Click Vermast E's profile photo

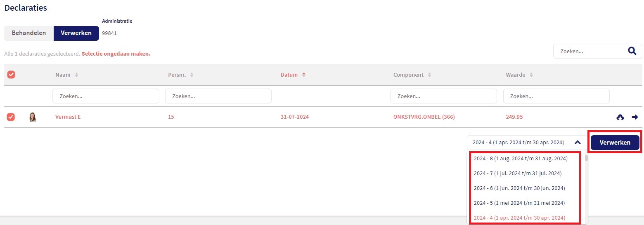coord(33,117)
